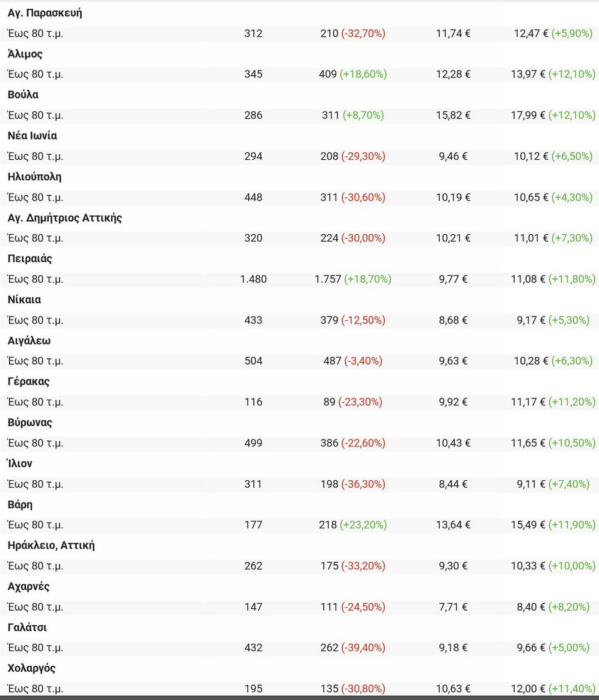Click the 1.757 (+18,70%) value for Πειραιάς

(353, 279)
